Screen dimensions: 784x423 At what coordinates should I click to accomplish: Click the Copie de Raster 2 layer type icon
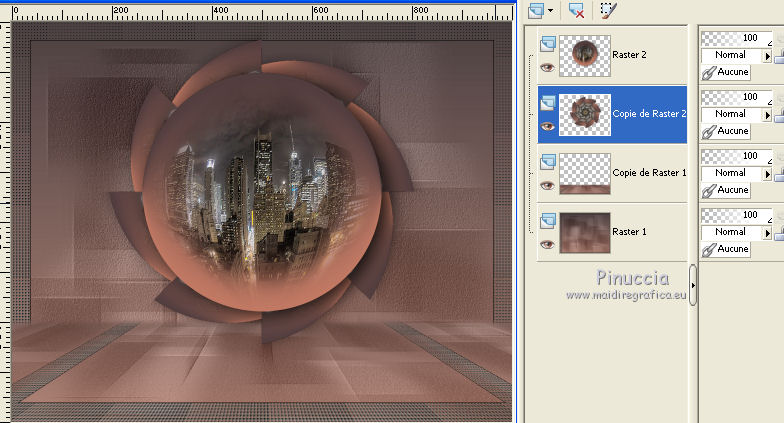click(x=548, y=103)
